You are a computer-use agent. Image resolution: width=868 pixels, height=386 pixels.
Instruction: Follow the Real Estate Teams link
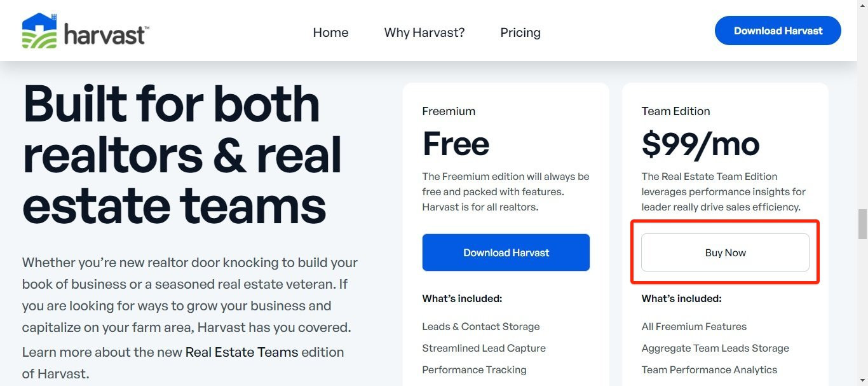(x=241, y=352)
